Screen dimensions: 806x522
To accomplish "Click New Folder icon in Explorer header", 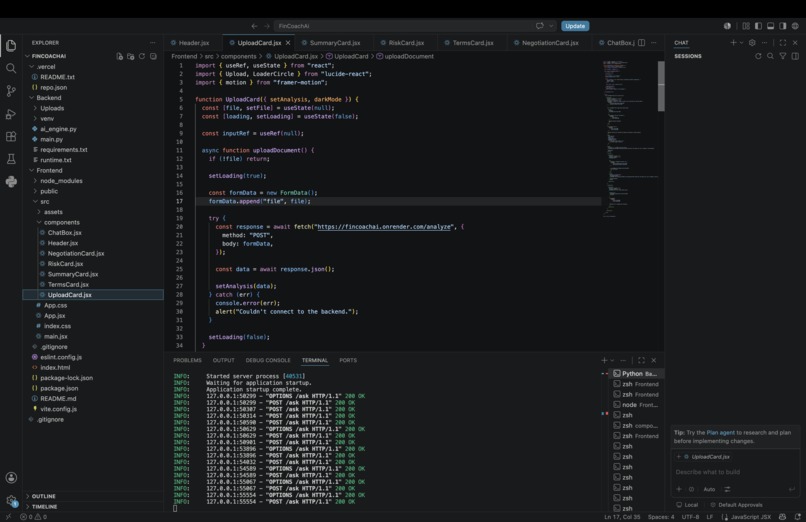I will pos(131,57).
